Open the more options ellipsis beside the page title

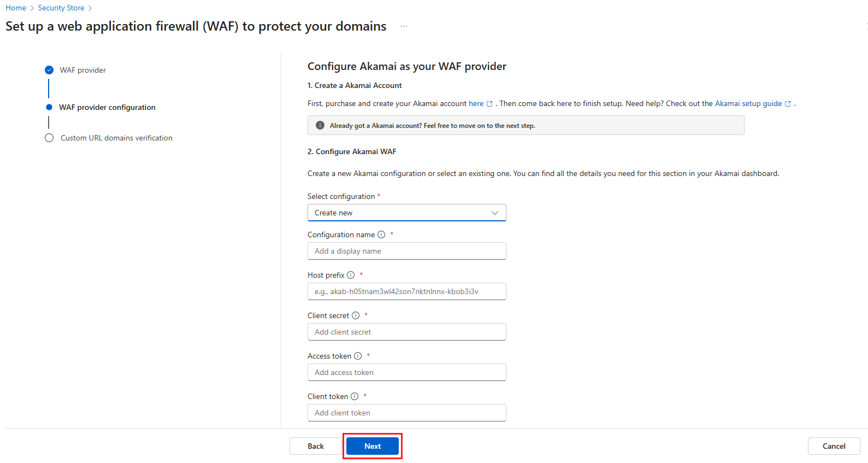pyautogui.click(x=404, y=26)
